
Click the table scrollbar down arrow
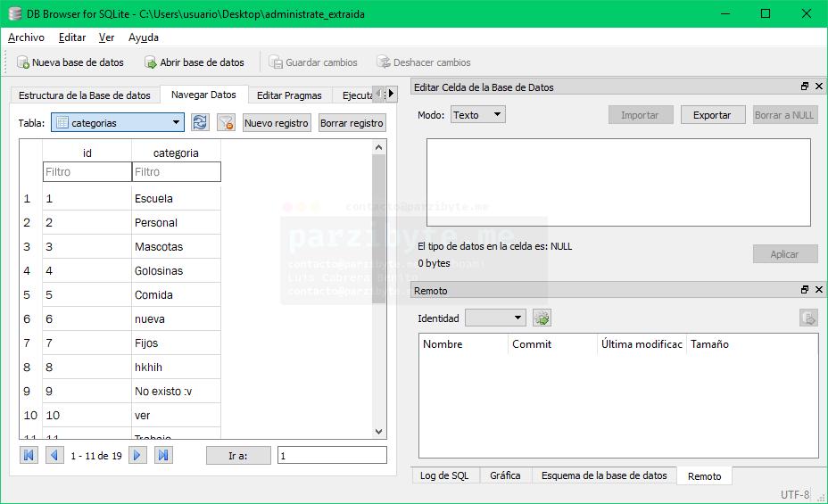click(x=378, y=431)
